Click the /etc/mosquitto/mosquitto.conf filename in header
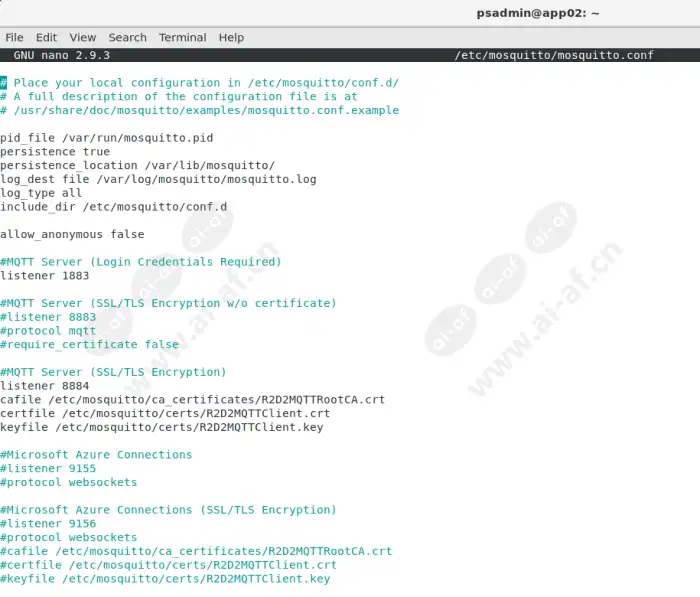Image resolution: width=700 pixels, height=597 pixels. pyautogui.click(x=554, y=55)
